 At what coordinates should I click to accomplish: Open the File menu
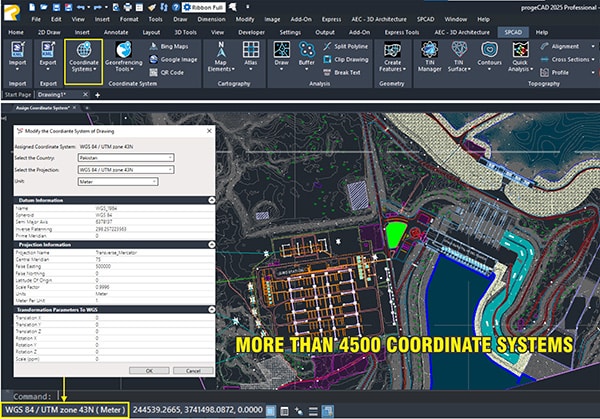pyautogui.click(x=36, y=19)
